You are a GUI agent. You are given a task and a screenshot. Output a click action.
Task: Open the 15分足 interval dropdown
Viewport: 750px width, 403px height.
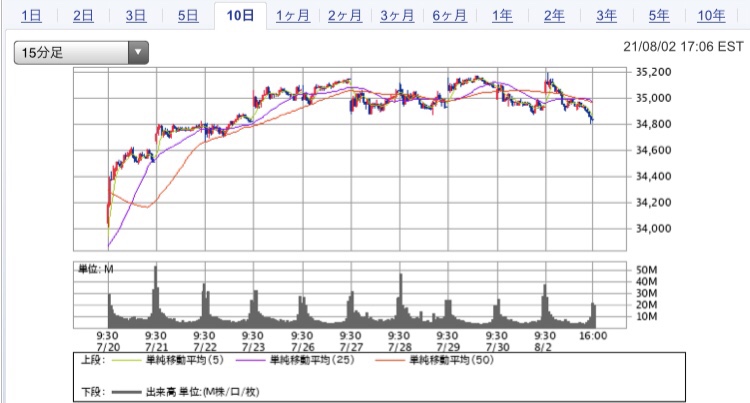pyautogui.click(x=81, y=53)
